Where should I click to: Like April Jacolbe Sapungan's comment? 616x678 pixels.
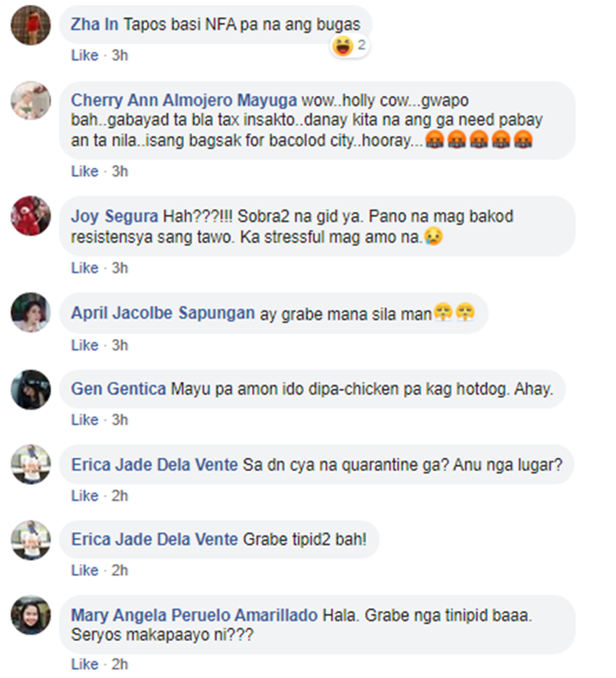pos(85,346)
